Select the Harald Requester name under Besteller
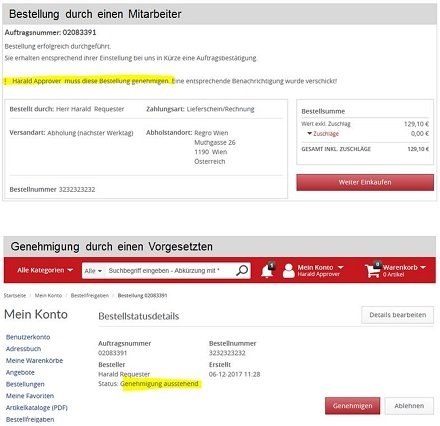440x426 pixels. pos(124,374)
